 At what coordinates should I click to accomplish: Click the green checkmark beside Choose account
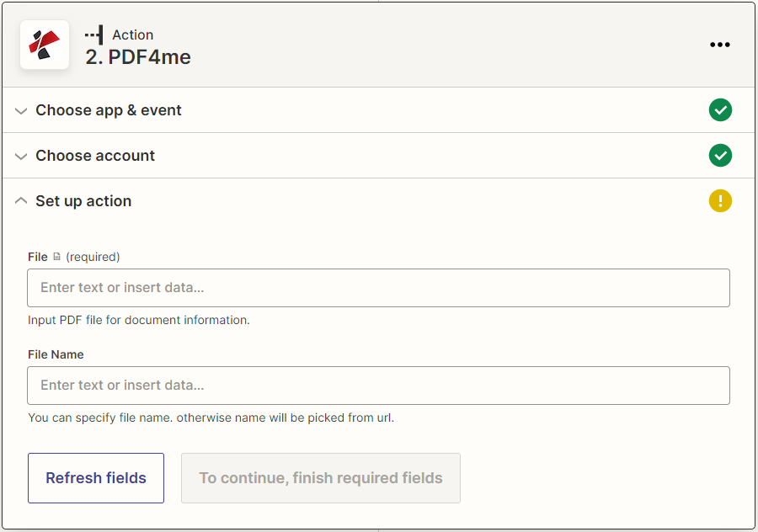[720, 156]
